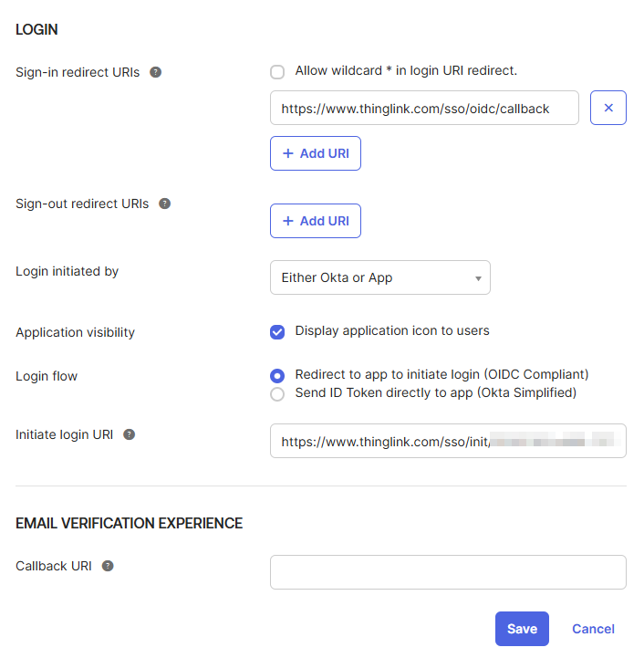Enable Allow wildcard in login URI redirect
Screen dimensions: 644x658
pyautogui.click(x=277, y=72)
